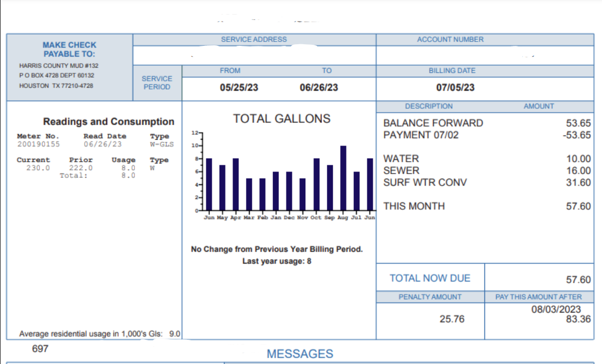Click the MESSAGES section heading

click(300, 354)
